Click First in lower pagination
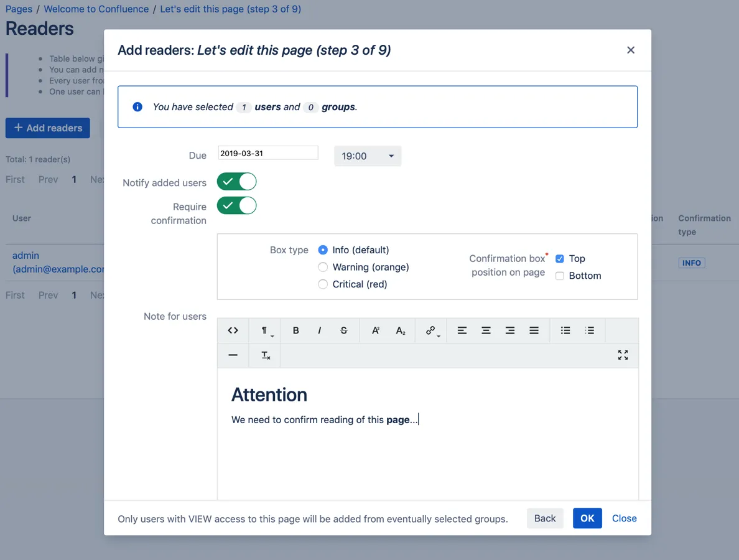This screenshot has height=560, width=739. click(x=15, y=295)
